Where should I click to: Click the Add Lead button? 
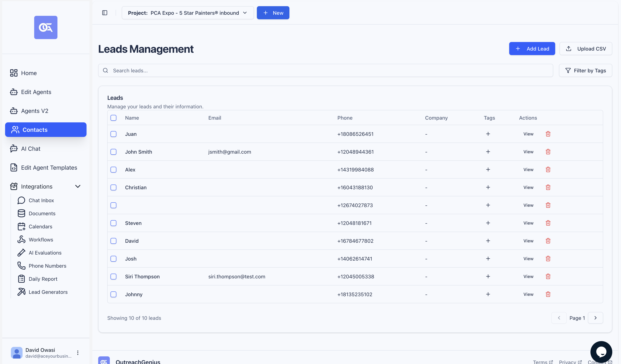[x=532, y=49]
